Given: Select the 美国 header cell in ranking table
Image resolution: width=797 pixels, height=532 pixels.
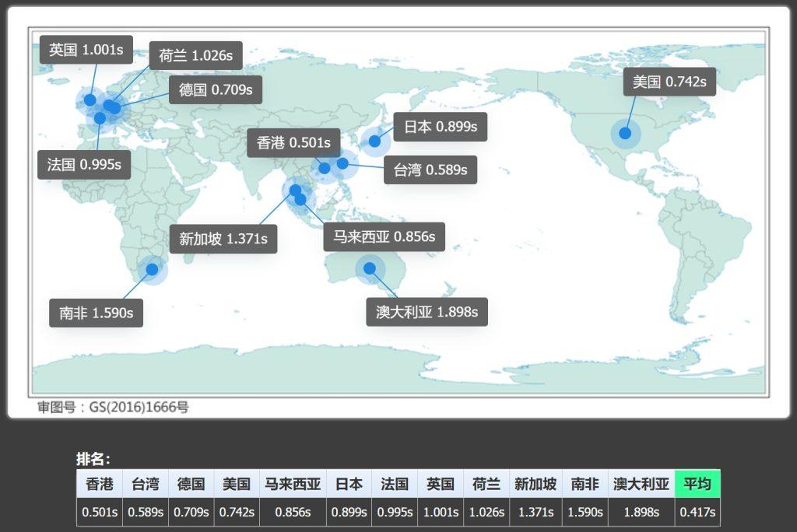Looking at the screenshot, I should point(237,484).
